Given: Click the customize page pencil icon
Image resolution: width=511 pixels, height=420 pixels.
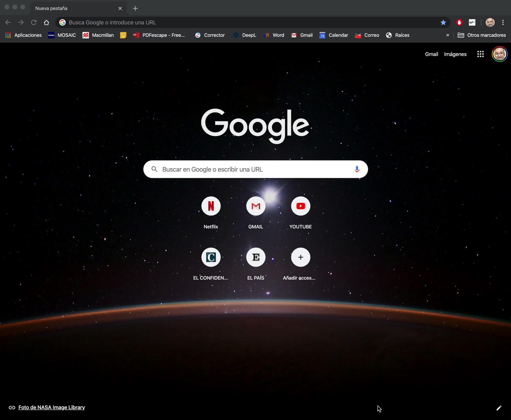Looking at the screenshot, I should pyautogui.click(x=499, y=408).
